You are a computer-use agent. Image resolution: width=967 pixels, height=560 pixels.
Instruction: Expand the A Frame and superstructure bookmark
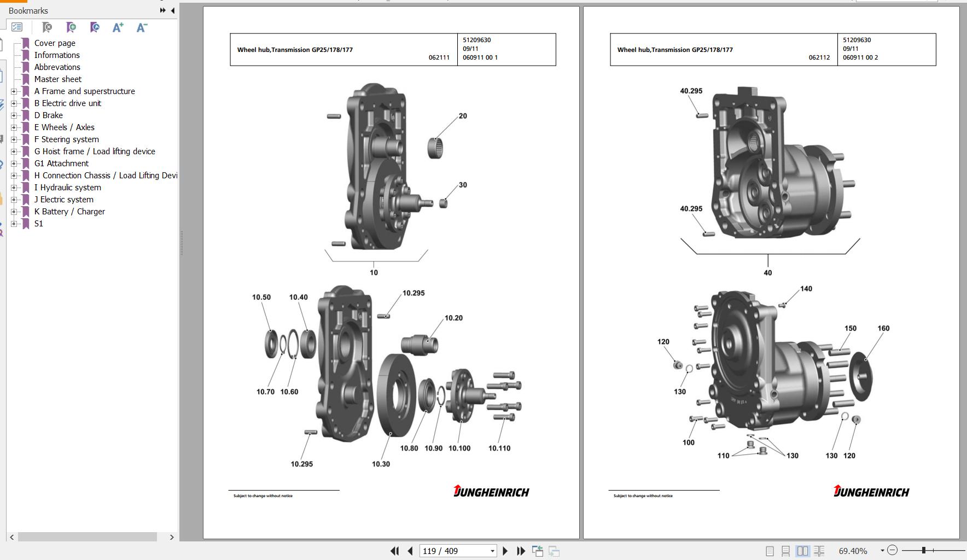tap(14, 91)
